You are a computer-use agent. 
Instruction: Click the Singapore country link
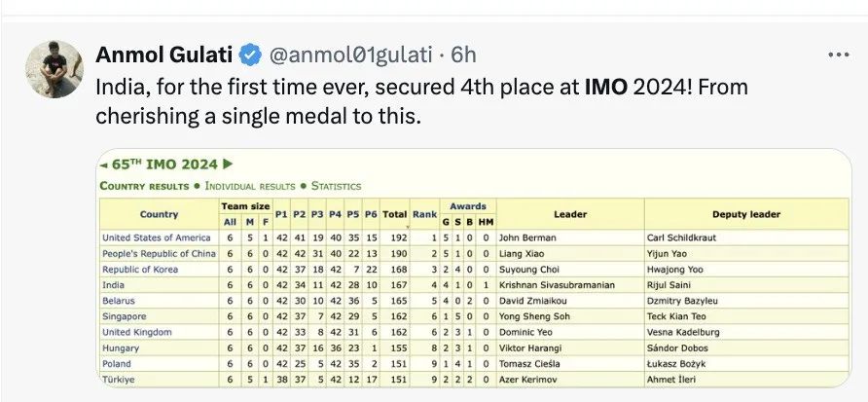124,316
